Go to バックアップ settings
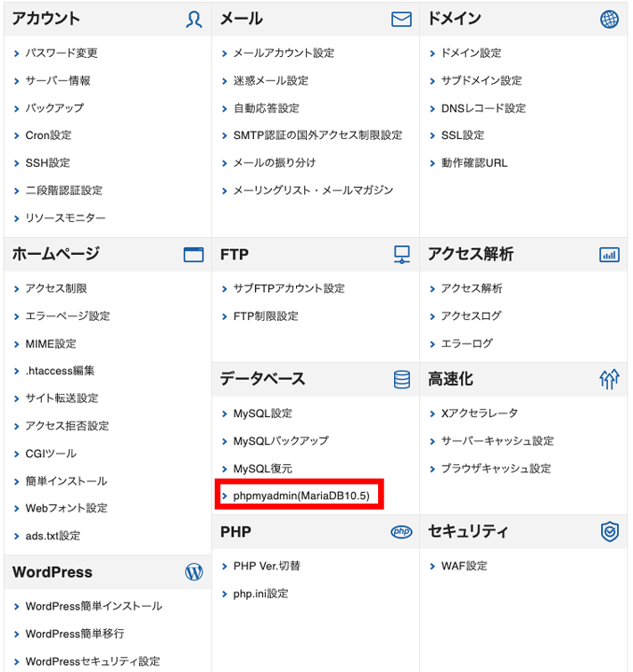This screenshot has width=633, height=672. tap(54, 108)
